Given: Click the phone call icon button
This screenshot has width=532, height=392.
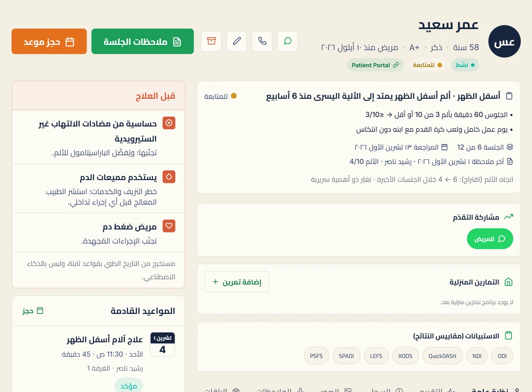Looking at the screenshot, I should click(x=262, y=41).
